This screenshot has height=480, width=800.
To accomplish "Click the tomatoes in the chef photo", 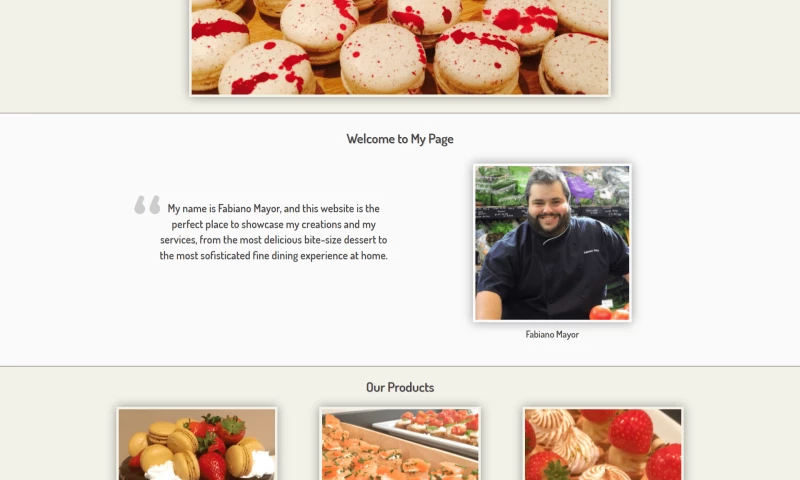I will [609, 312].
